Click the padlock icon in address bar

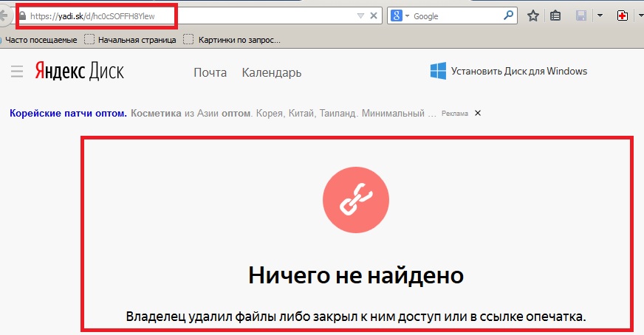click(x=22, y=15)
